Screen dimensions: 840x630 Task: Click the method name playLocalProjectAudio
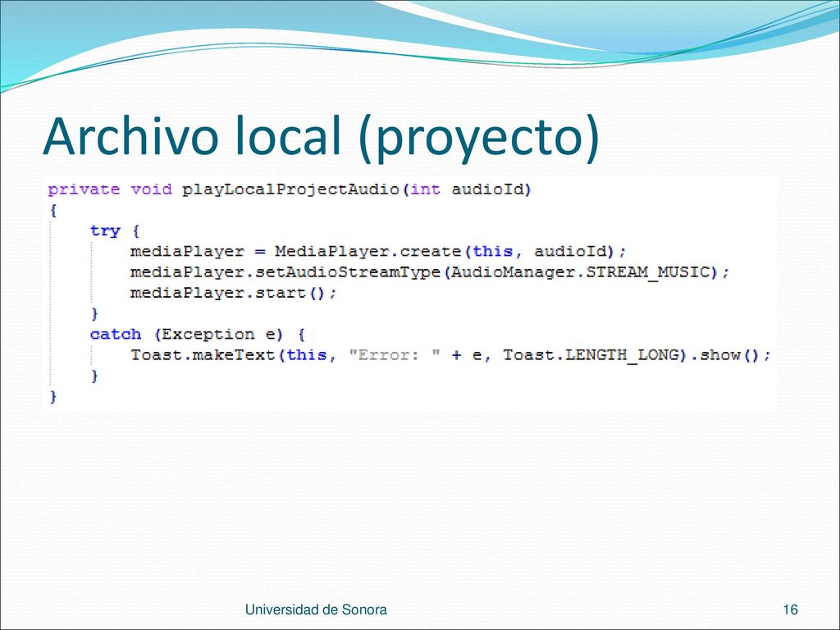pos(290,190)
